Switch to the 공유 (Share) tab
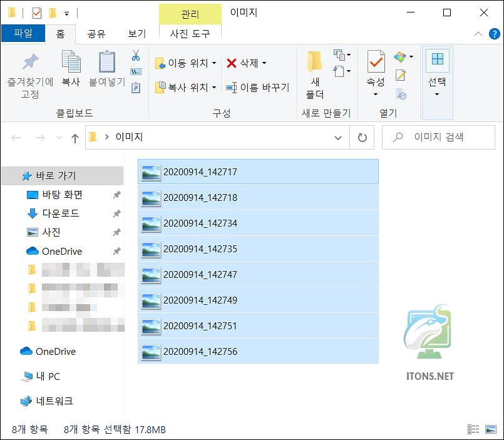This screenshot has height=440, width=504. click(96, 34)
